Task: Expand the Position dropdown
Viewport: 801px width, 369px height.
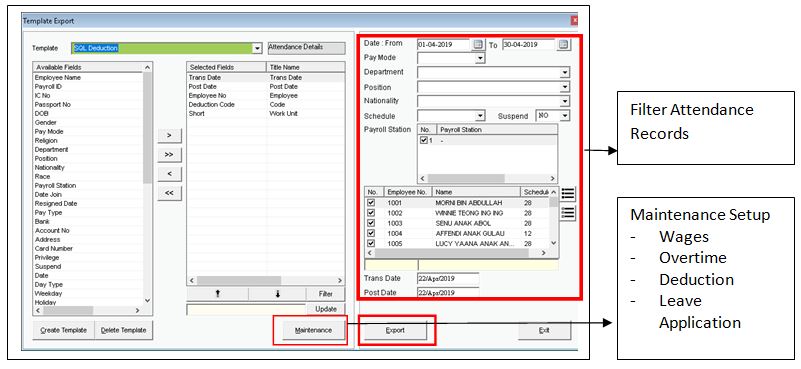Action: click(x=564, y=87)
